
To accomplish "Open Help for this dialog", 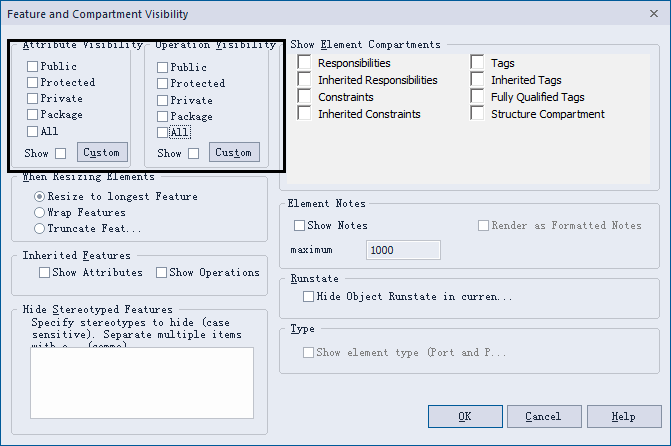I will pyautogui.click(x=624, y=416).
